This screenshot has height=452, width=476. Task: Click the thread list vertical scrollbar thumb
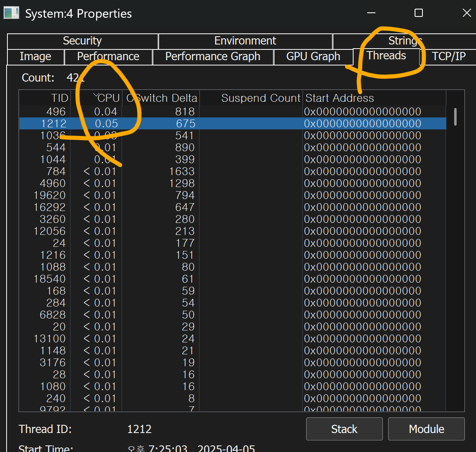pos(455,117)
